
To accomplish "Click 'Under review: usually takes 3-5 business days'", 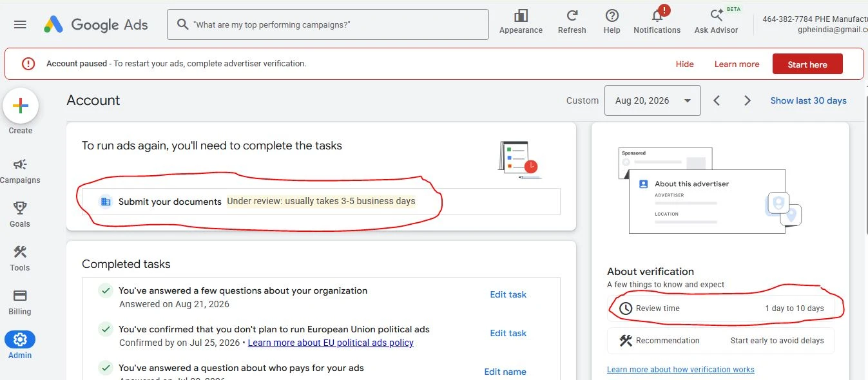I will [321, 201].
